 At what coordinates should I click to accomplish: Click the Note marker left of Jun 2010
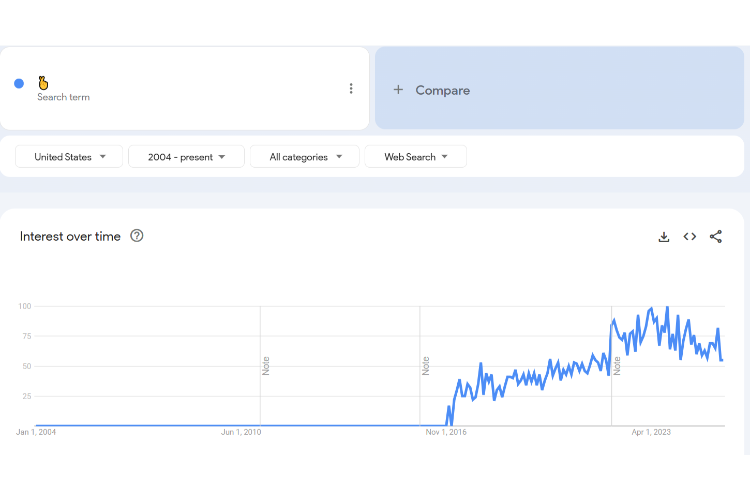(266, 365)
